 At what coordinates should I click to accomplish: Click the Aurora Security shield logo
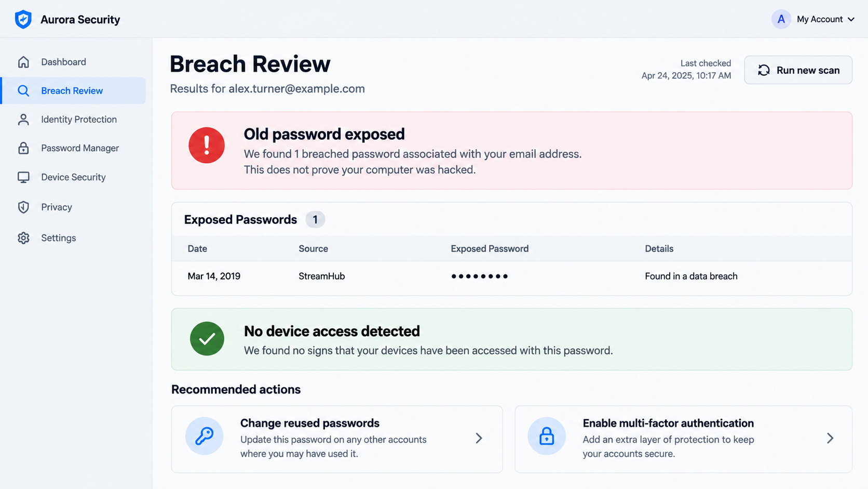(x=23, y=19)
